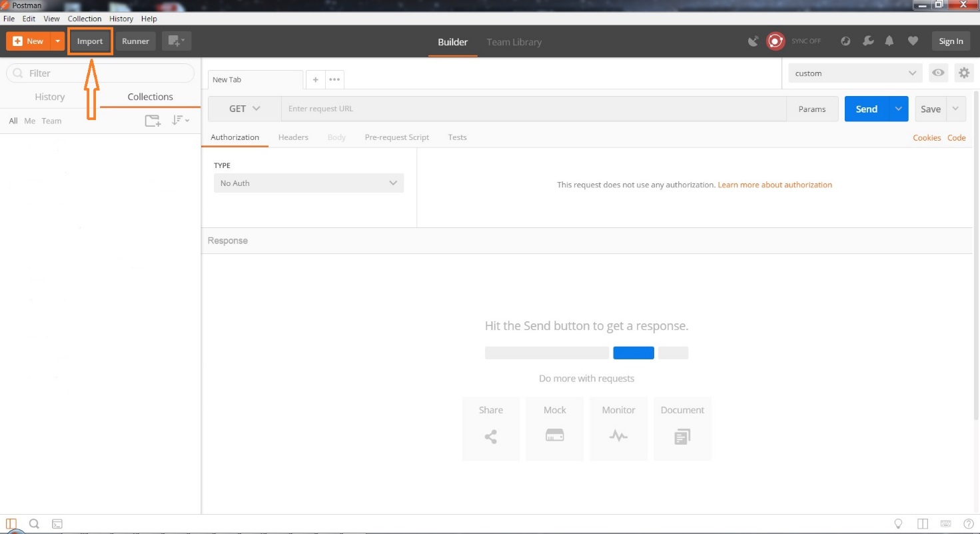Select the Authorization request tab

pyautogui.click(x=235, y=137)
